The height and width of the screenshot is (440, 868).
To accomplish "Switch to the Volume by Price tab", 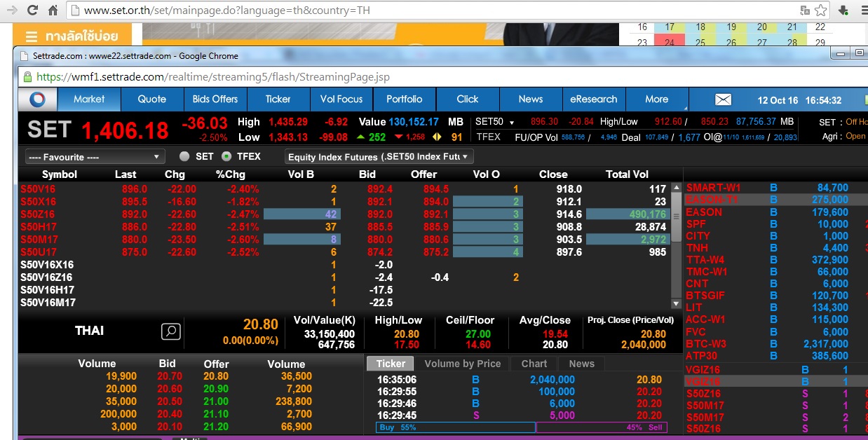I will 462,364.
